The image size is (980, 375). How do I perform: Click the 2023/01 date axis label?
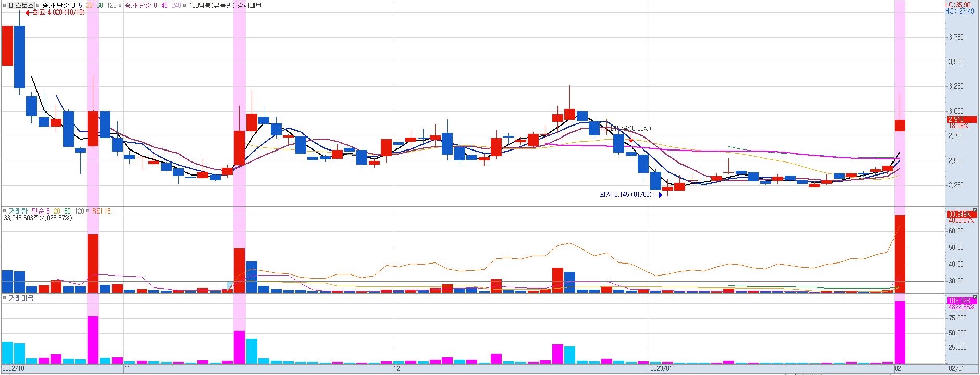[661, 369]
